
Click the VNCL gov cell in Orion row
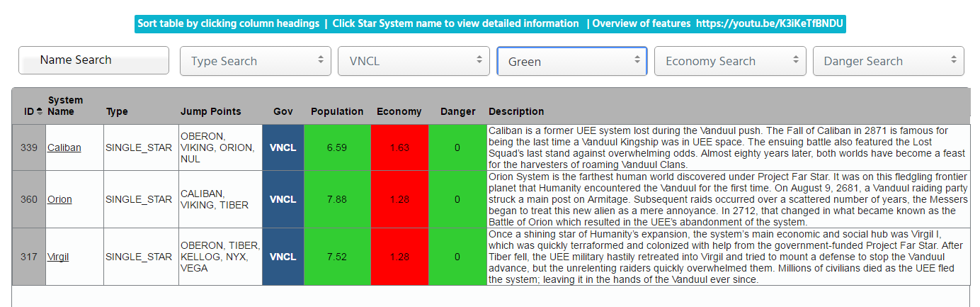pyautogui.click(x=283, y=199)
